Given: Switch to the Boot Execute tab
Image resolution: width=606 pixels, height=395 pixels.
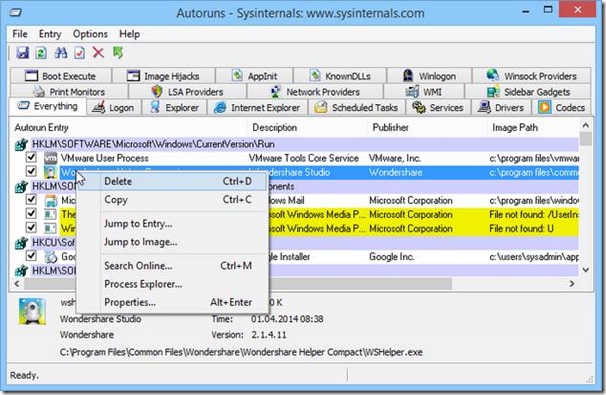Looking at the screenshot, I should [x=61, y=76].
